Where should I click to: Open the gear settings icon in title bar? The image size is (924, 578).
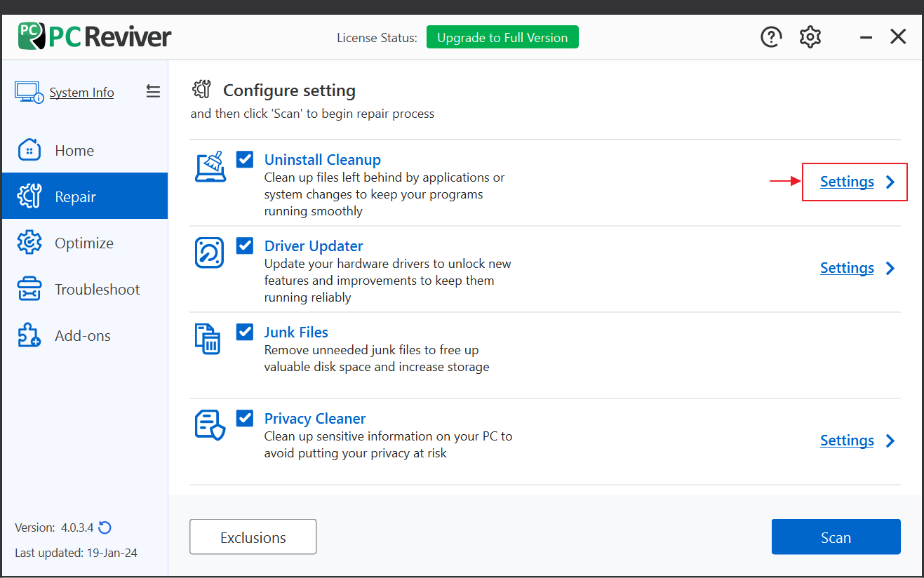point(810,36)
